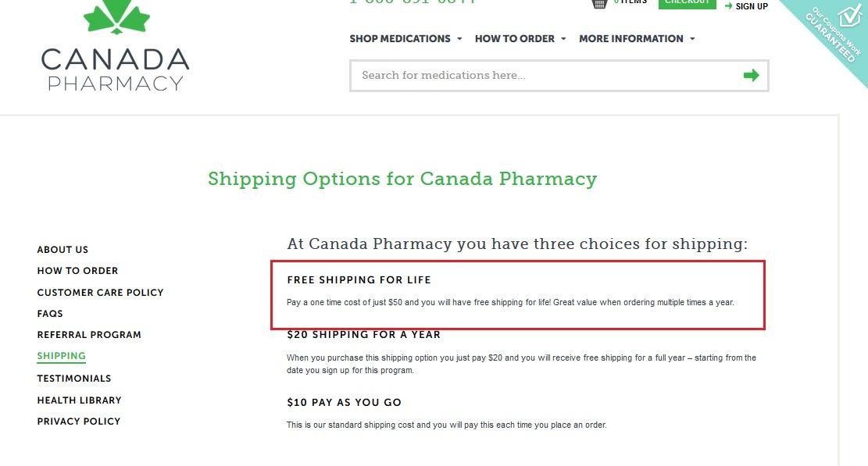This screenshot has height=466, width=868.
Task: Open the Referral Program page
Action: coord(89,335)
